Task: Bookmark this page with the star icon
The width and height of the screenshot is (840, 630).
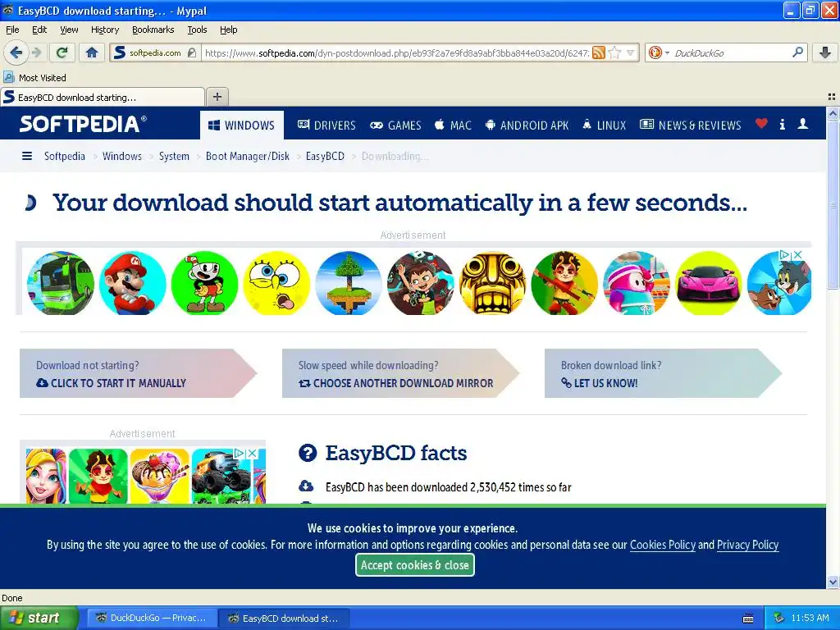Action: [x=614, y=52]
